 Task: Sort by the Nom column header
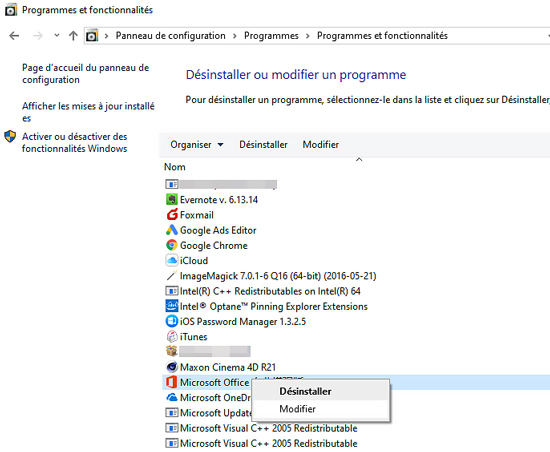point(175,167)
